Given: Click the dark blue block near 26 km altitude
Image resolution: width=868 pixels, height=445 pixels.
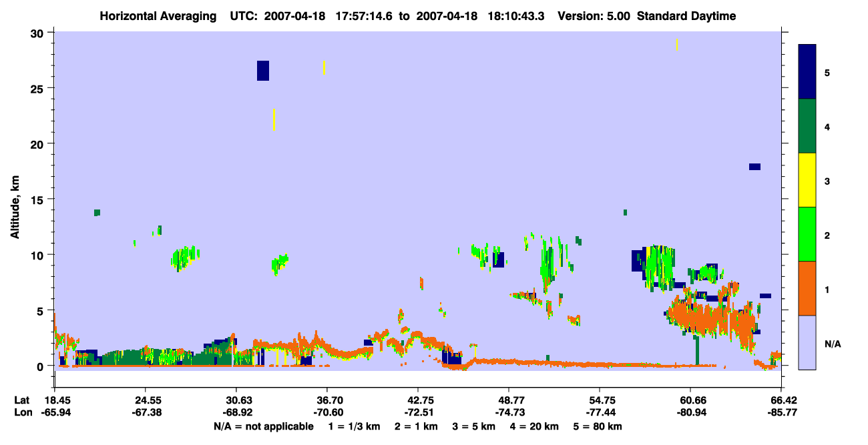Looking at the screenshot, I should 263,71.
